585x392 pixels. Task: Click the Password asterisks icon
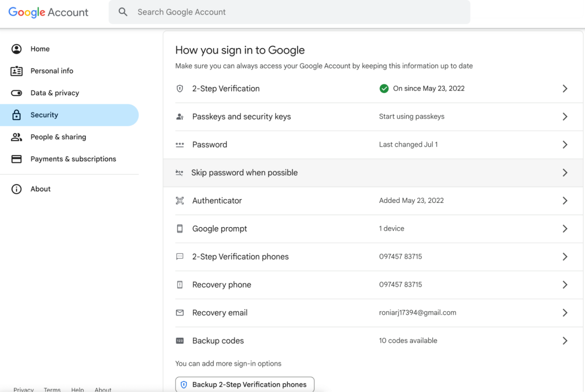coord(180,145)
